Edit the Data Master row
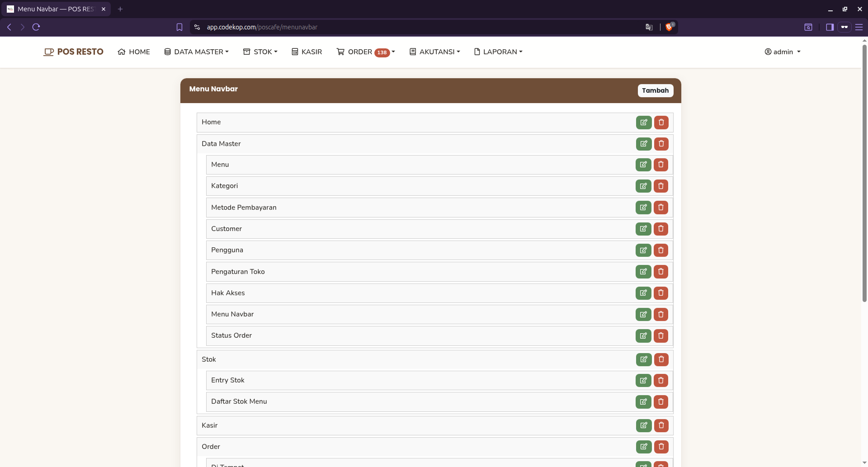 tap(644, 144)
